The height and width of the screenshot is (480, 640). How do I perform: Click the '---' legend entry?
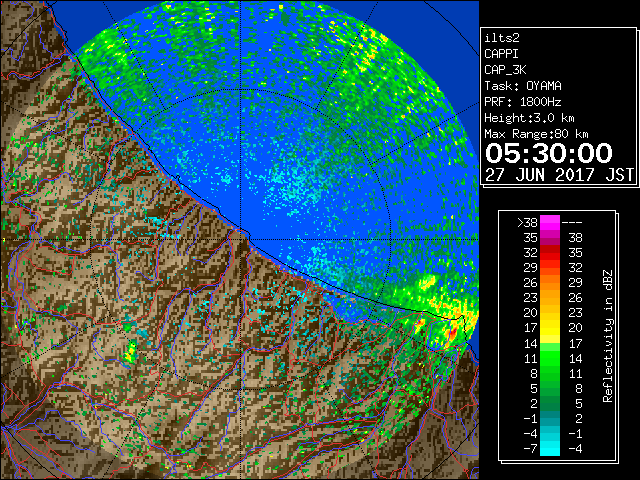point(572,223)
